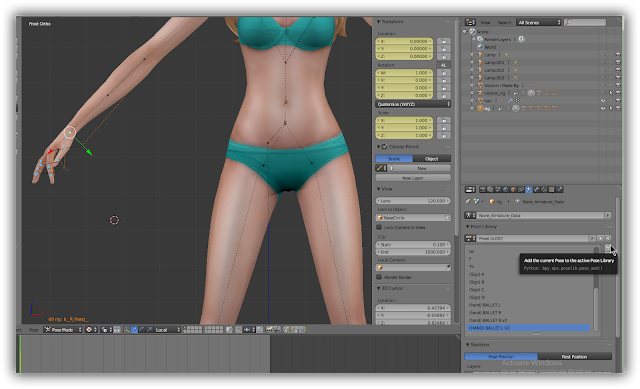Toggle lock for Location Z

[x=444, y=56]
